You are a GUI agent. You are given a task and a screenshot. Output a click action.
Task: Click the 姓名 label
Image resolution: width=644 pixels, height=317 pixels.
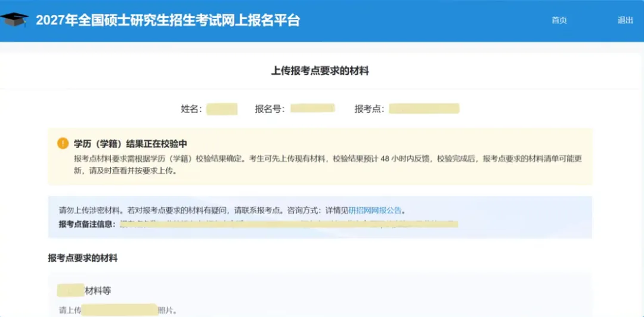coord(191,109)
